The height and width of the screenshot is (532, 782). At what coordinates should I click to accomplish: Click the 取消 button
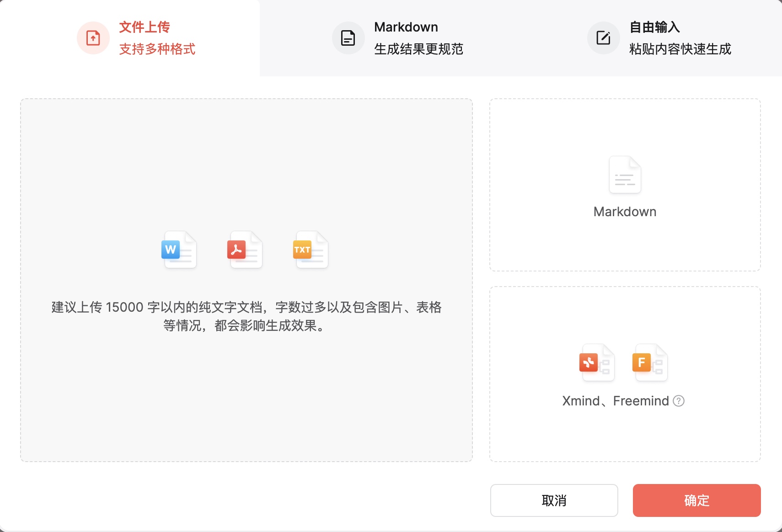[554, 500]
